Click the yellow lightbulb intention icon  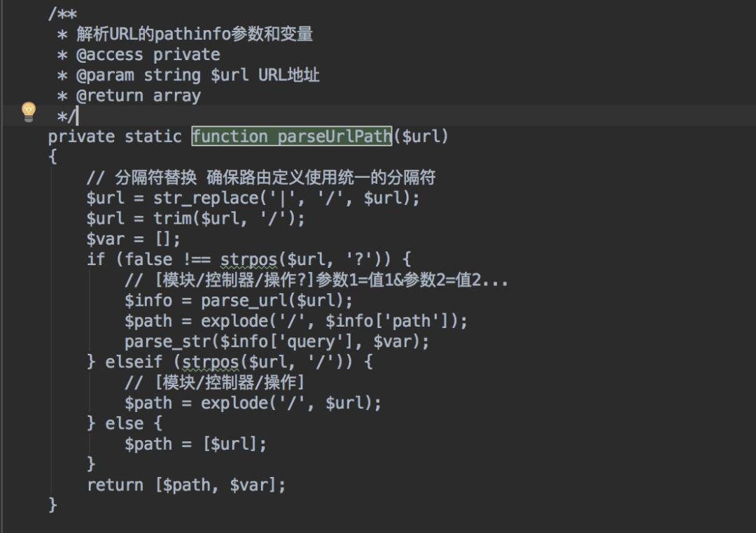coord(29,112)
